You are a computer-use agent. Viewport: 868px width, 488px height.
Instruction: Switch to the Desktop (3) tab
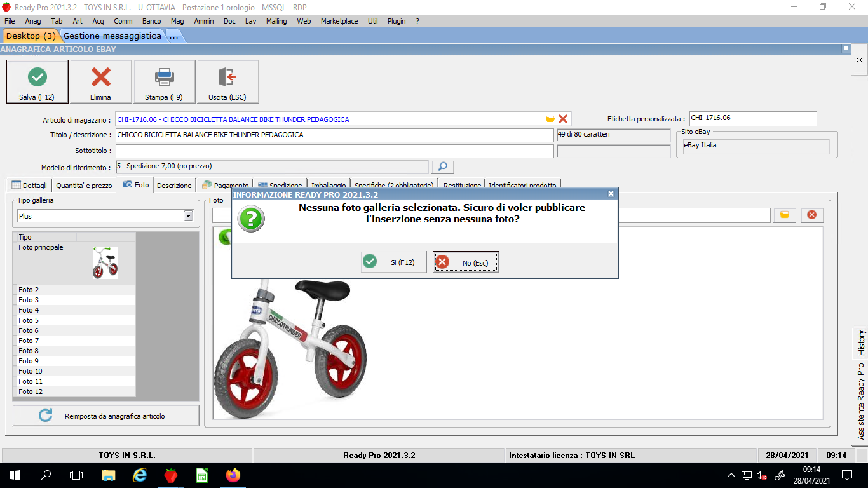point(31,36)
